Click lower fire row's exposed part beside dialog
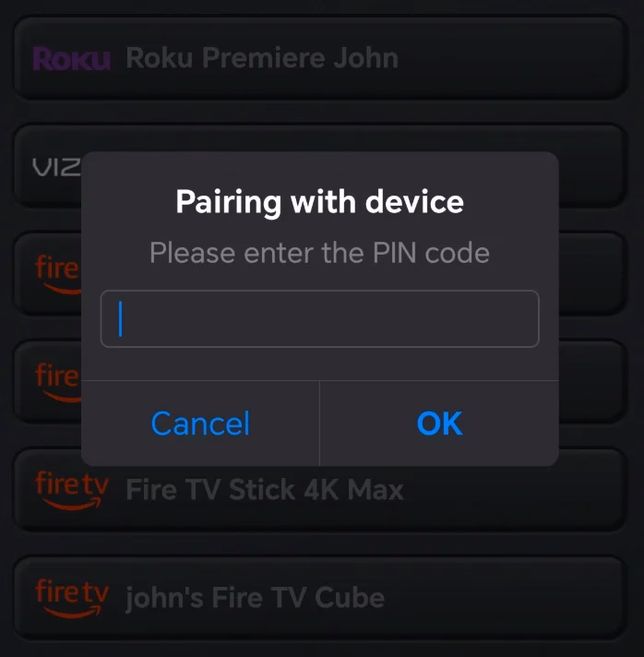 592,382
